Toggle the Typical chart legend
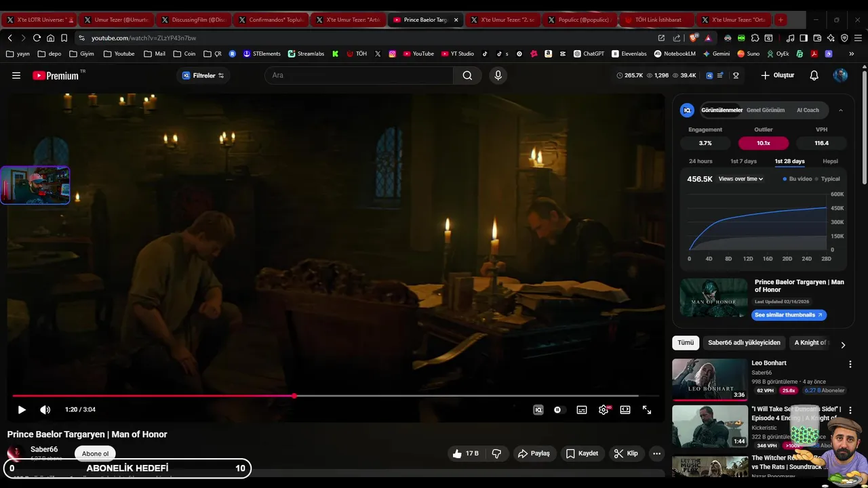 point(827,179)
